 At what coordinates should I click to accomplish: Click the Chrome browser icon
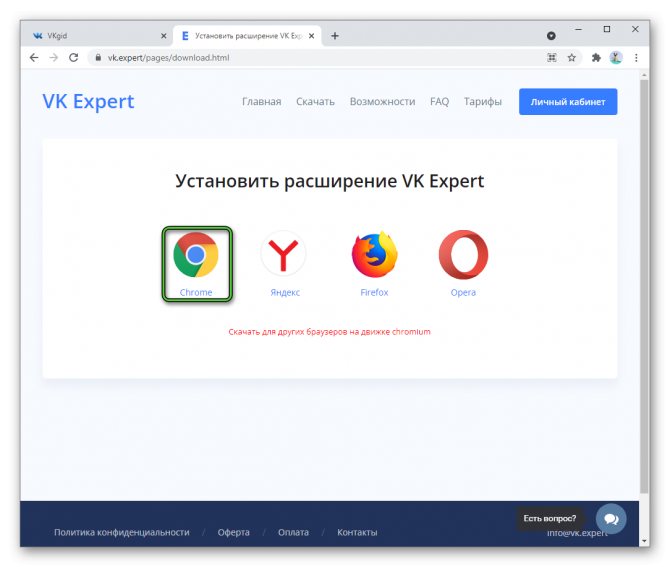pyautogui.click(x=196, y=255)
